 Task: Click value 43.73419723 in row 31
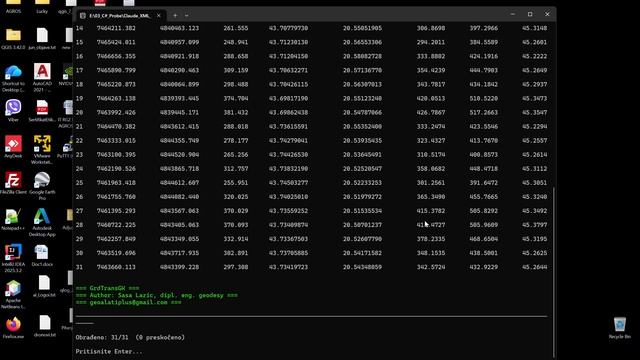[x=288, y=267]
